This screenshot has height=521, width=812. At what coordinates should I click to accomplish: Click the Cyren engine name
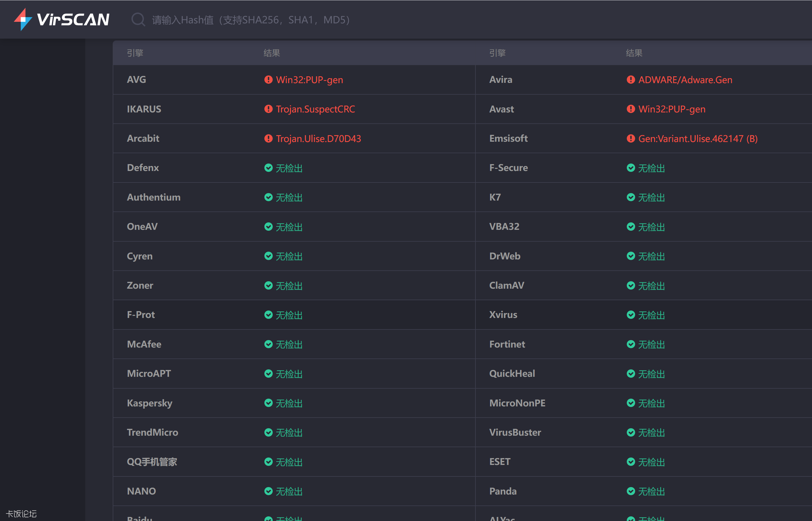tap(140, 256)
